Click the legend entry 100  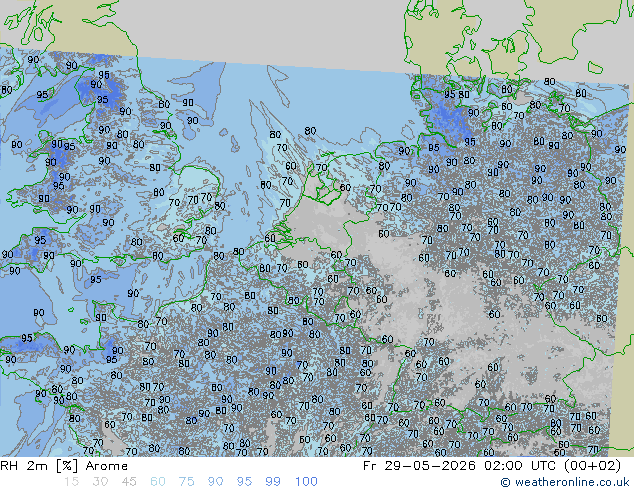(x=306, y=482)
